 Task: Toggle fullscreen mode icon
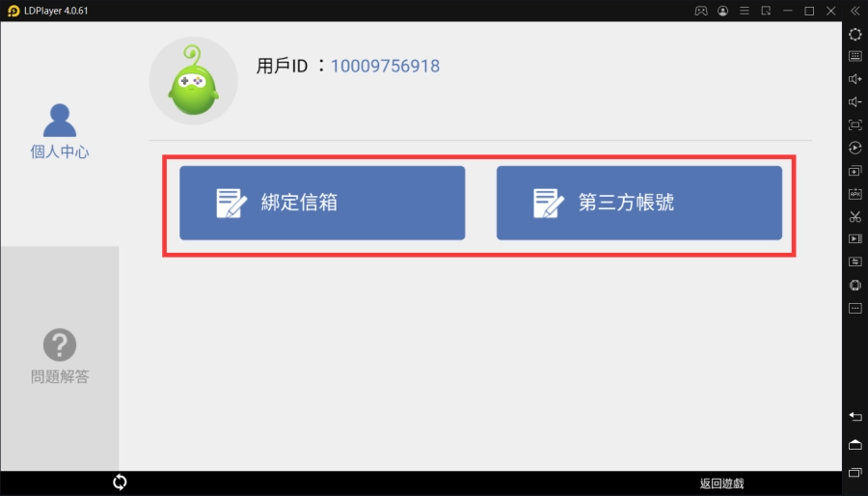[x=854, y=125]
